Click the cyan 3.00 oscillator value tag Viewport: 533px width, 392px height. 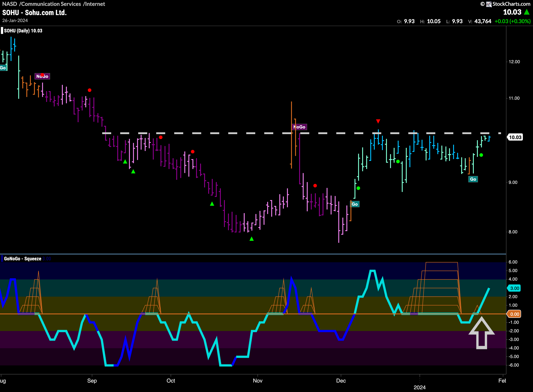click(514, 288)
